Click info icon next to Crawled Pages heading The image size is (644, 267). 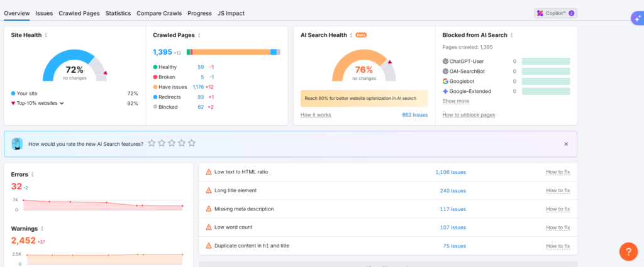[x=199, y=35]
